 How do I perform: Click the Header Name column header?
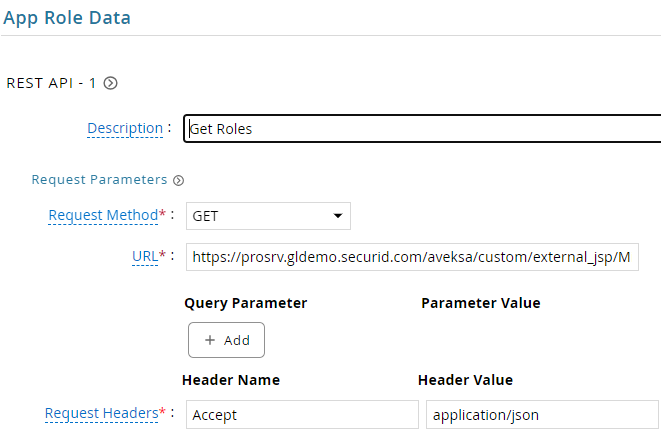click(x=231, y=380)
